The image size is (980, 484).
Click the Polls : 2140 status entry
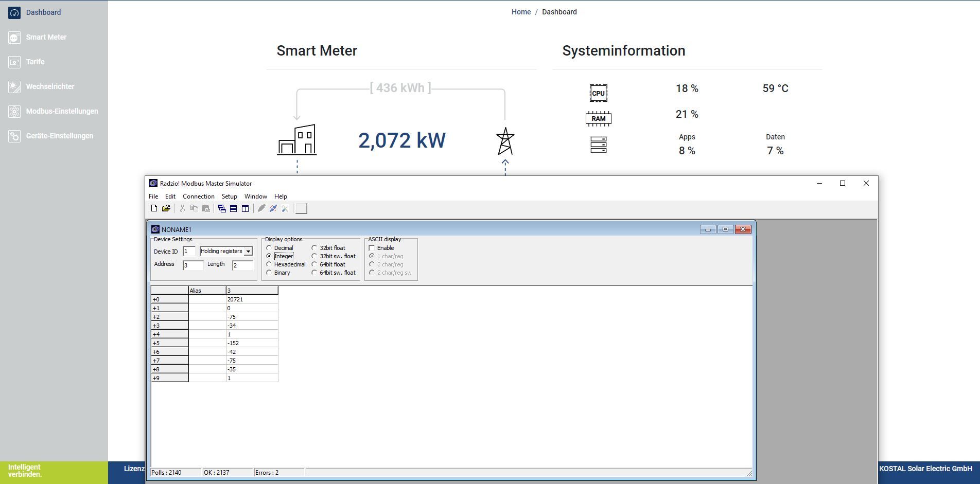pyautogui.click(x=176, y=472)
